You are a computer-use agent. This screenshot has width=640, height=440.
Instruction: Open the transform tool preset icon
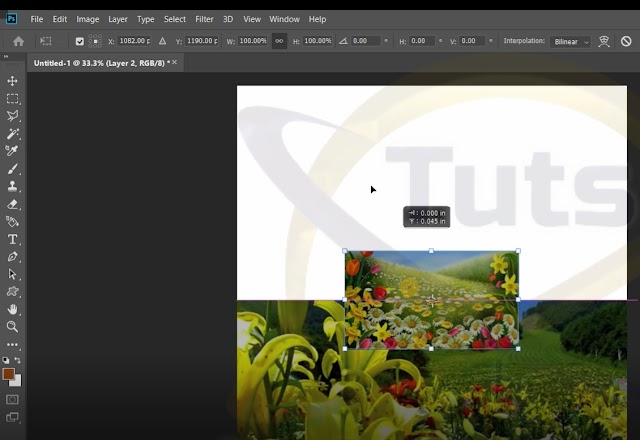click(46, 41)
